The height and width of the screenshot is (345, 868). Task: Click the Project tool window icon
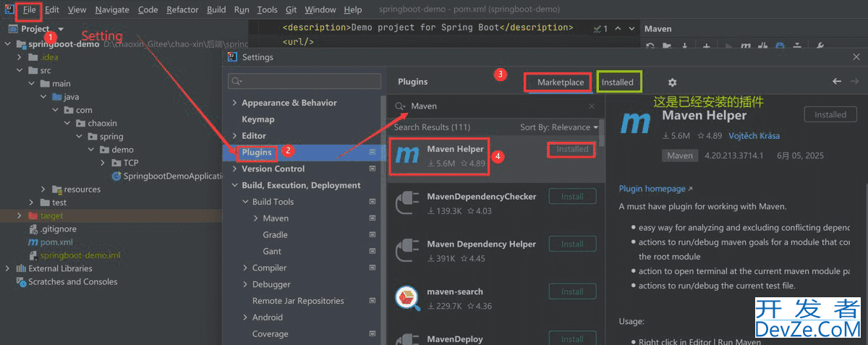click(12, 29)
